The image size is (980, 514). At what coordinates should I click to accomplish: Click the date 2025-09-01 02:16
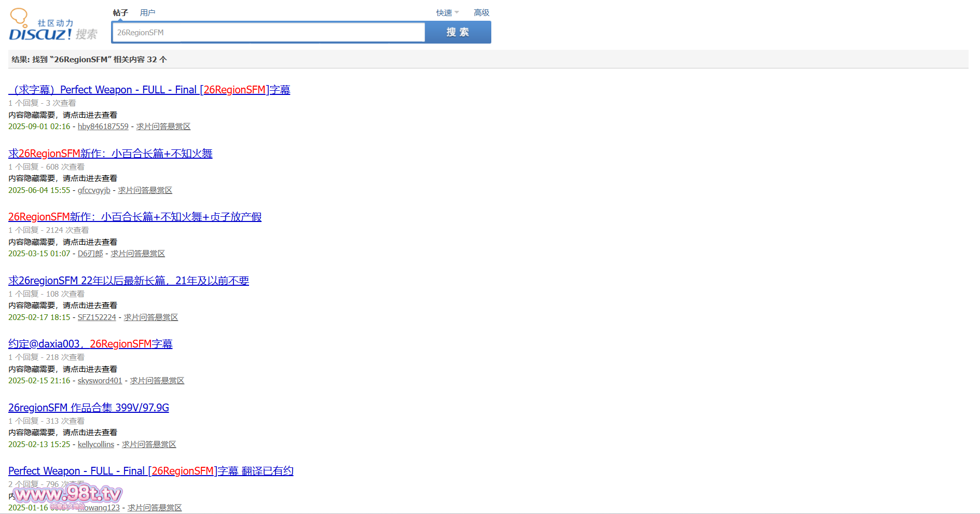[x=39, y=127]
